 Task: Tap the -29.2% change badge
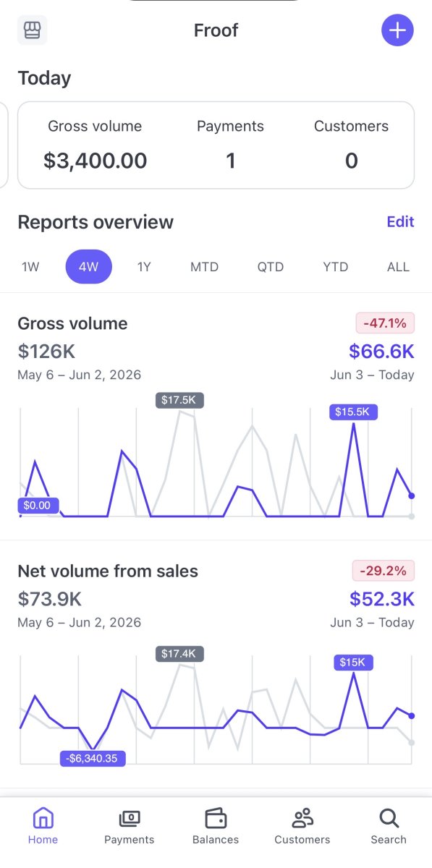point(384,570)
